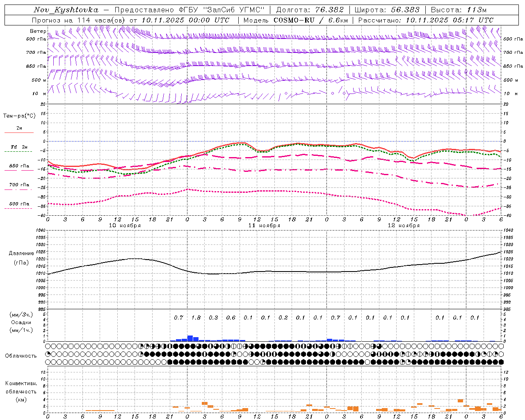Click the Nov_Kyshtovka station title
525x420 pixels.
[66, 10]
